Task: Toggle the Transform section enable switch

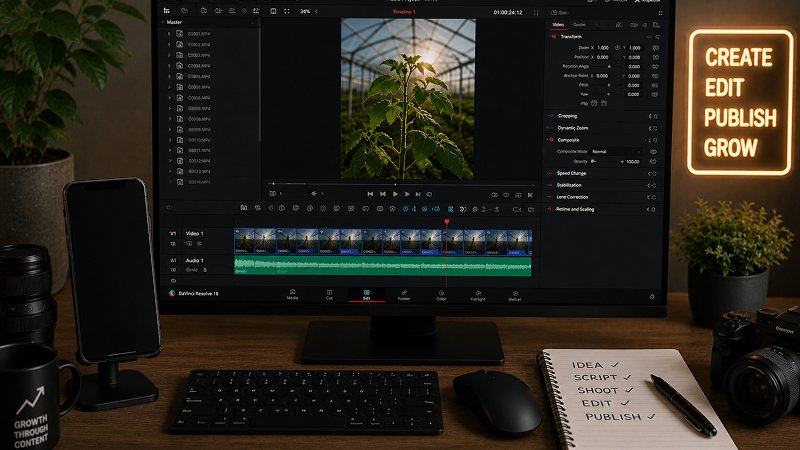Action: click(554, 37)
